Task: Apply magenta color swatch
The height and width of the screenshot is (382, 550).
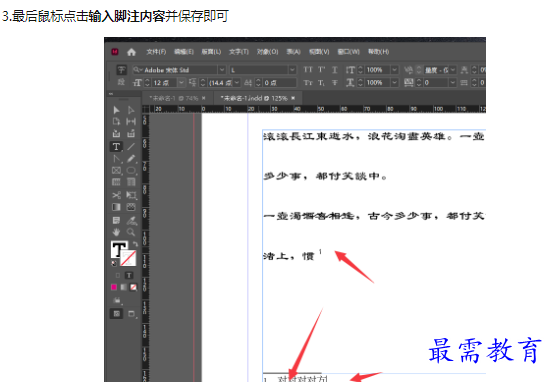Action: point(114,287)
